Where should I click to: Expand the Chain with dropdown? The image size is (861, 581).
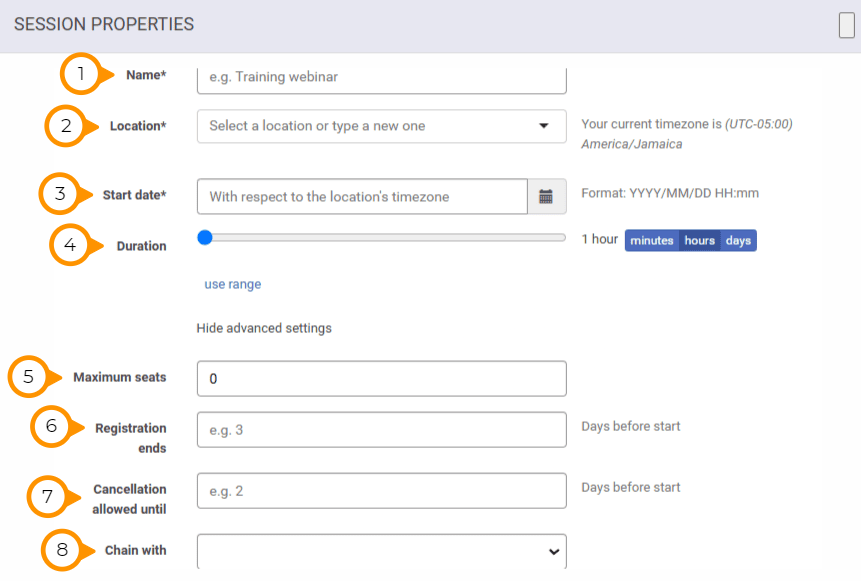(554, 551)
